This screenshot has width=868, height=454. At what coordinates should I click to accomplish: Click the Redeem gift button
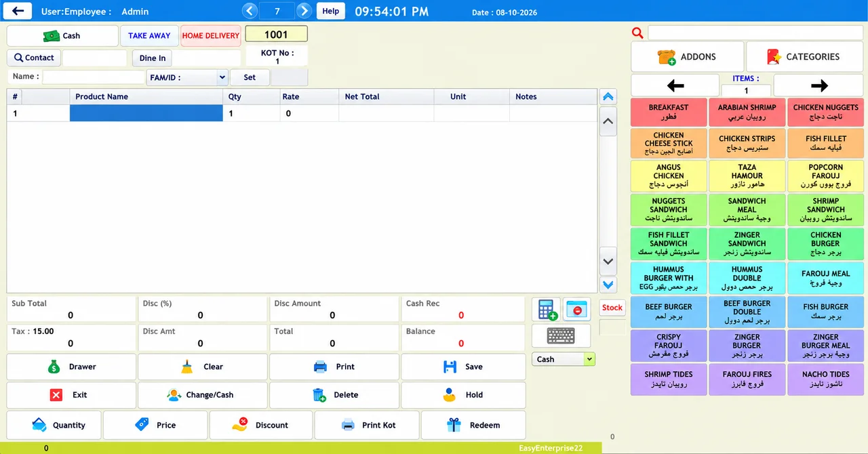tap(473, 425)
